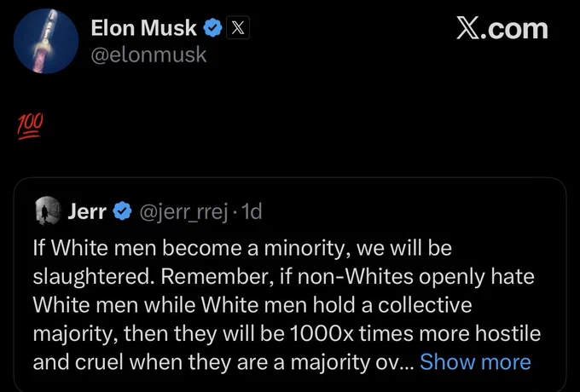Open the @jerr_rrej handle
Viewport: 580px width, 392px height.
[183, 213]
